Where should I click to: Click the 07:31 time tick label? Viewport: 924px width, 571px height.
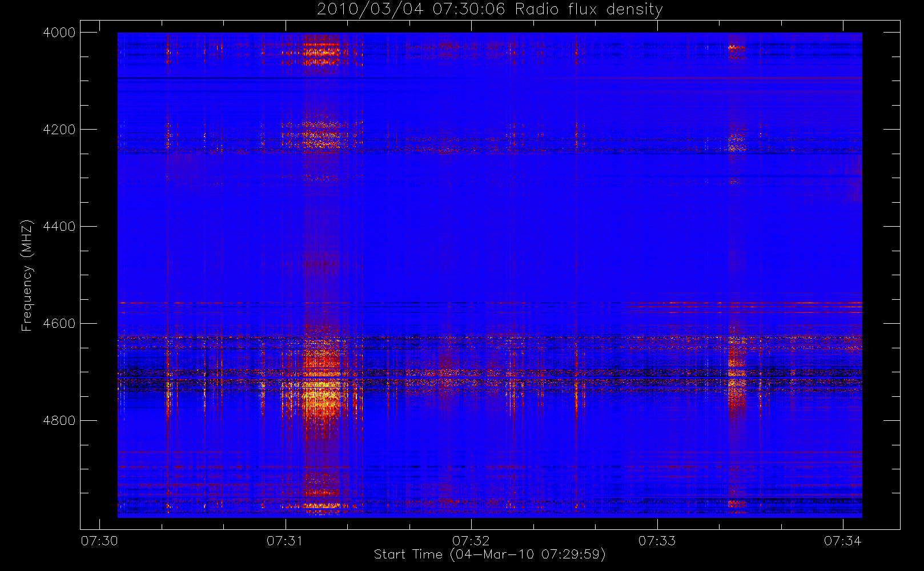click(x=285, y=541)
